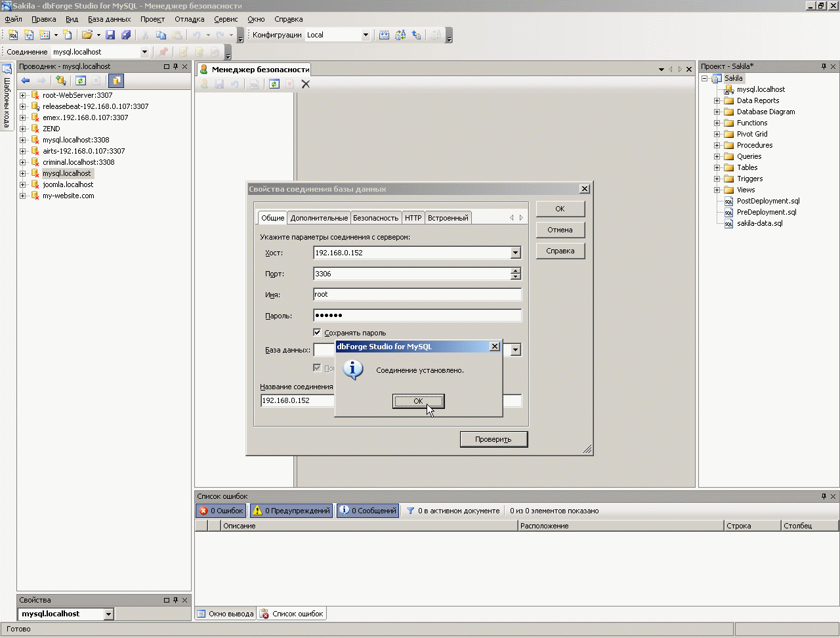
Task: Click the Open folder icon in main toolbar
Action: coord(87,35)
